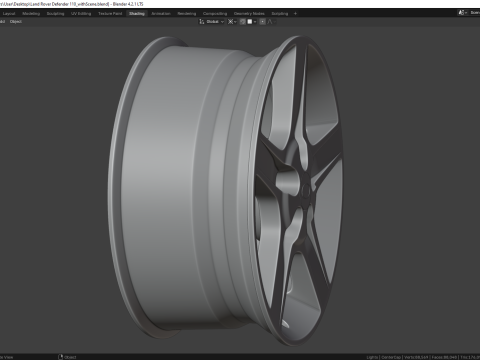
Task: Click the wheel rim model in viewport
Action: tap(226, 190)
